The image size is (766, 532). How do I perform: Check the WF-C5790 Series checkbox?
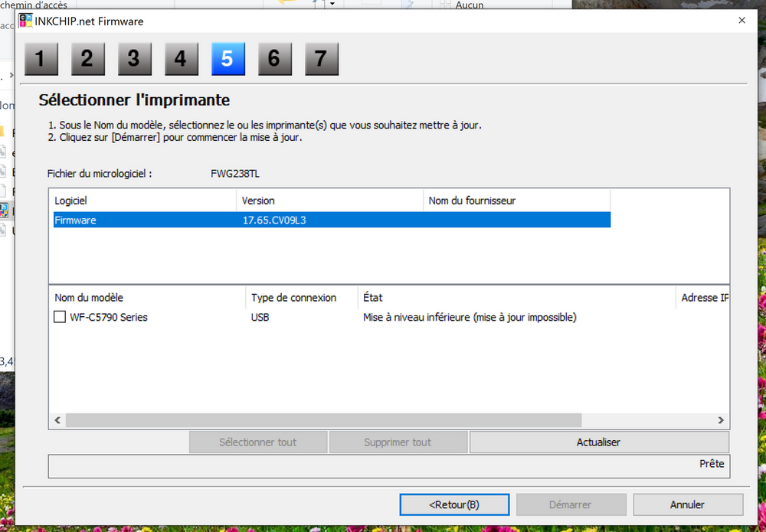(60, 317)
